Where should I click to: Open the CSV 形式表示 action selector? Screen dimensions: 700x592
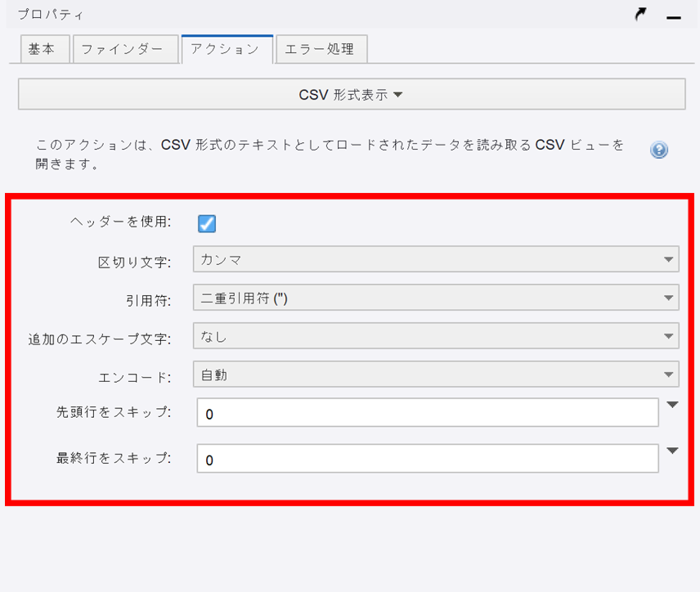tap(351, 95)
